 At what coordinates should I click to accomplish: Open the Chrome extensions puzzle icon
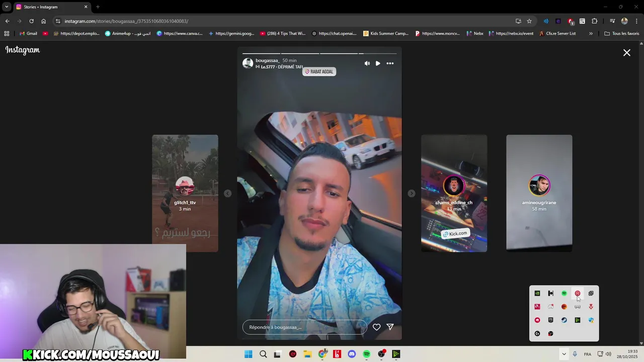pos(594,21)
